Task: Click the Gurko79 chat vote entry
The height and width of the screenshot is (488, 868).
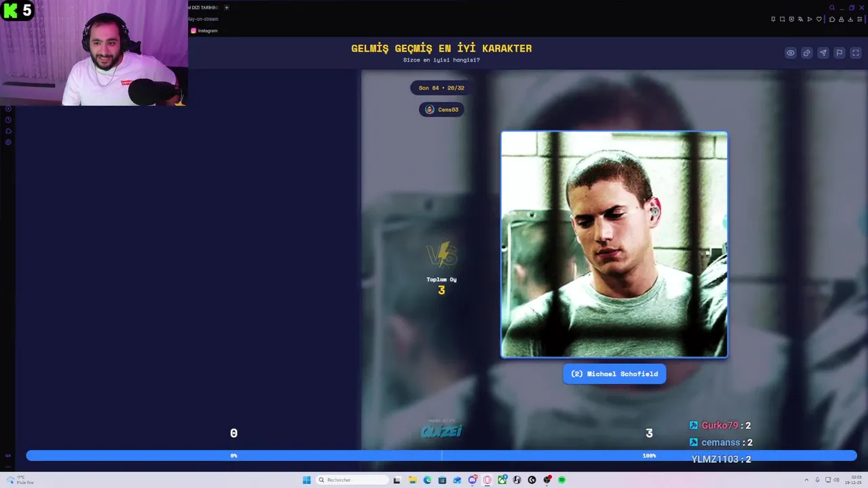Action: tap(720, 426)
